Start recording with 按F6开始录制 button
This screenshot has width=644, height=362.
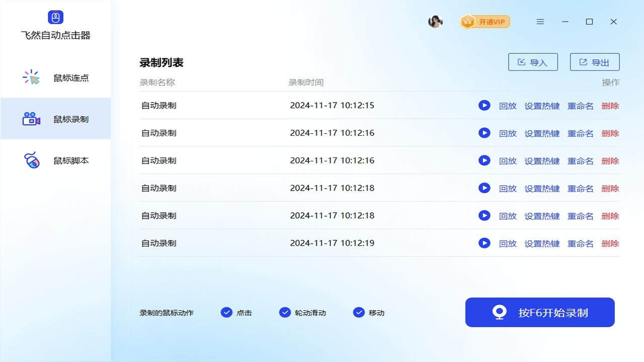point(540,312)
